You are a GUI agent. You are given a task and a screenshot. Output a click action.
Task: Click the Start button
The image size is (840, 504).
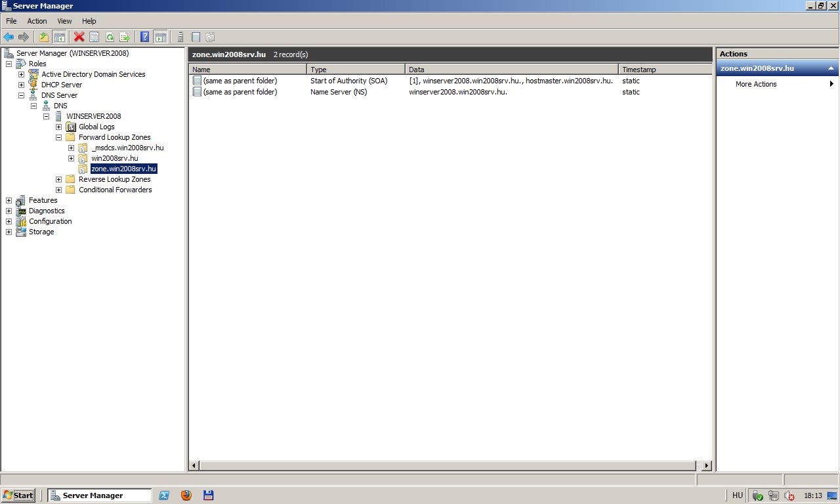pyautogui.click(x=18, y=495)
